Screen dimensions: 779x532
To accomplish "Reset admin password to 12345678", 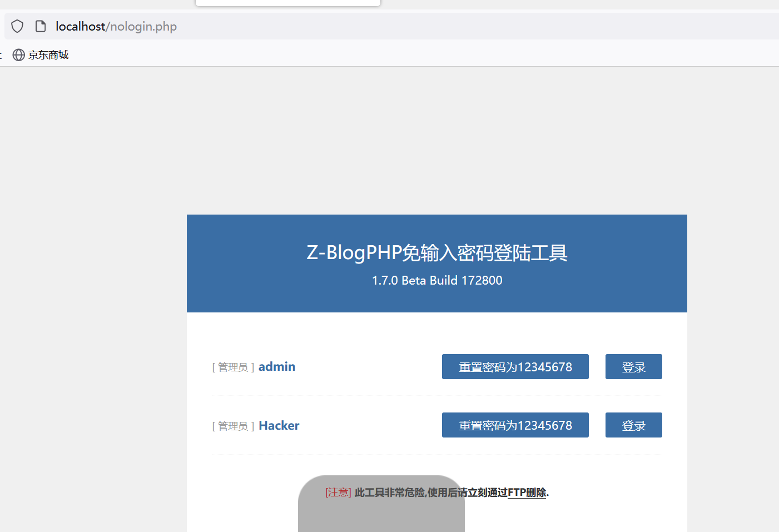I will (x=515, y=367).
